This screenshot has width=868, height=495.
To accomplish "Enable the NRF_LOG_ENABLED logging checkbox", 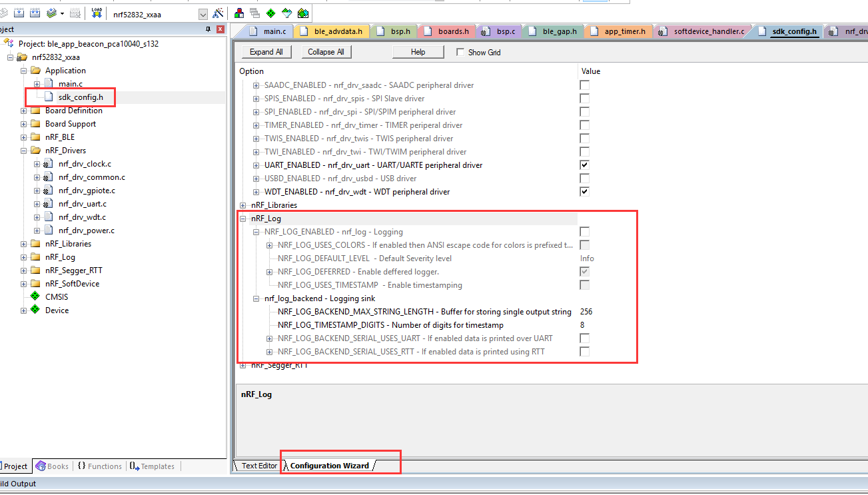I will click(x=584, y=231).
